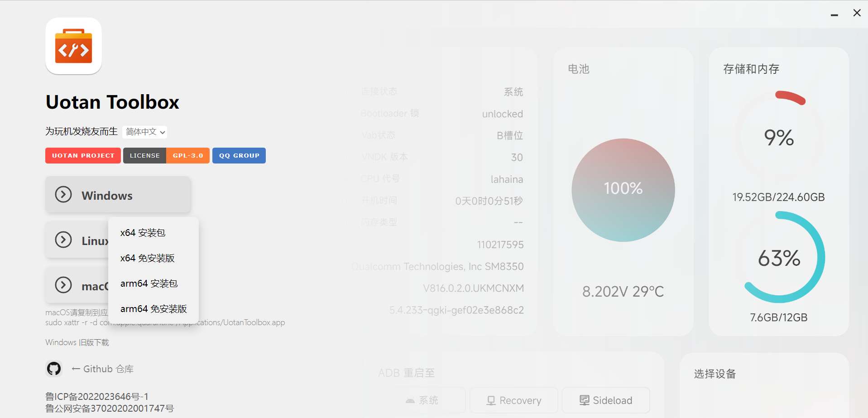Click the Uotan Toolbox app logo
868x418 pixels.
click(73, 46)
